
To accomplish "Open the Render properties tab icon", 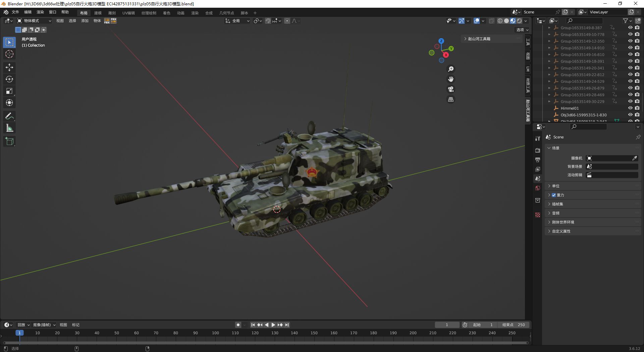I will pos(538,151).
